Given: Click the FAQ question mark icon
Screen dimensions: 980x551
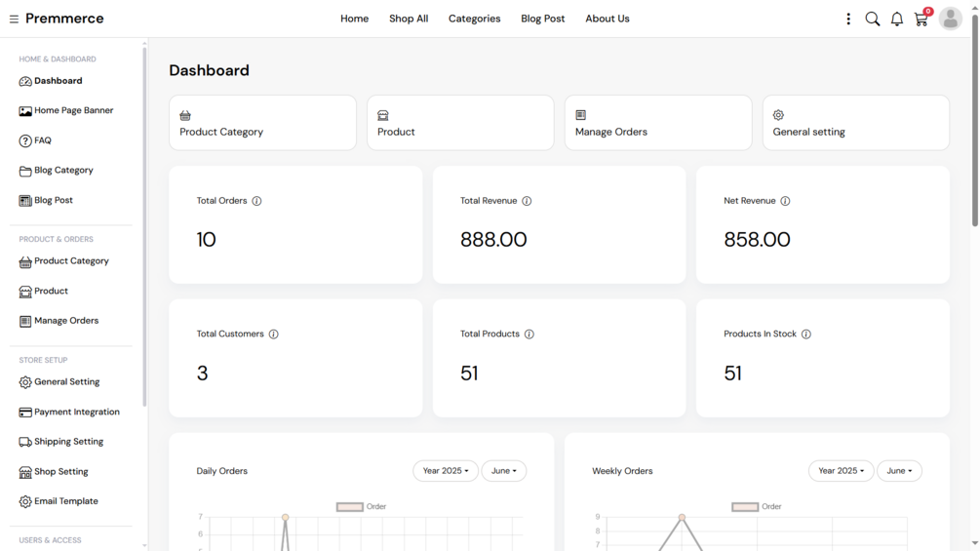Looking at the screenshot, I should (x=25, y=141).
